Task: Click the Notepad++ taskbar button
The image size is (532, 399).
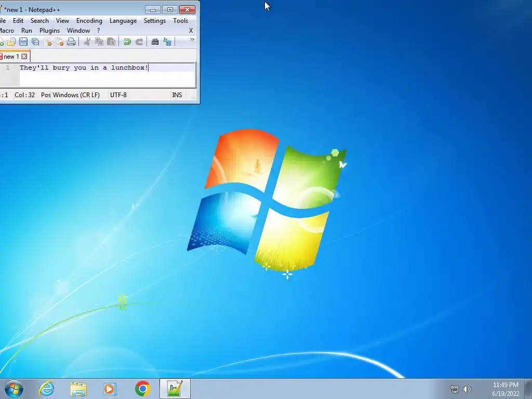Action: [x=175, y=389]
